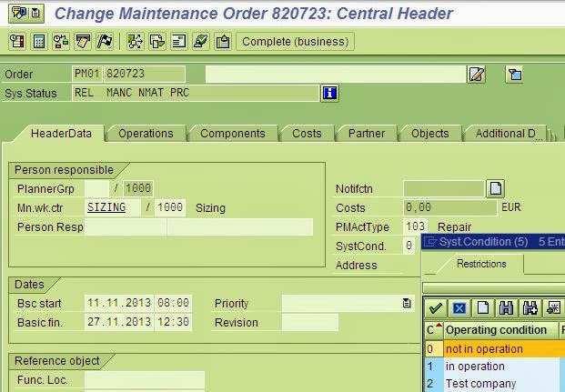Click the text list toolbar icon
The height and width of the screenshot is (392, 565).
coord(179,42)
